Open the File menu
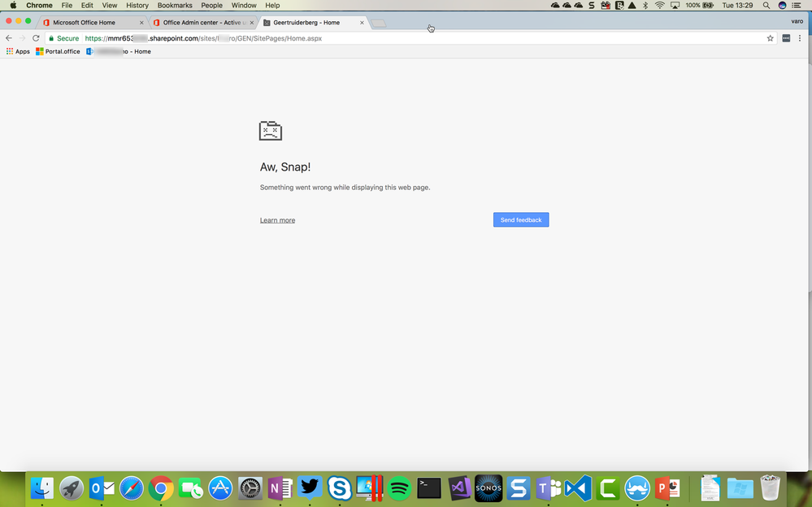This screenshot has width=812, height=507. tap(67, 5)
